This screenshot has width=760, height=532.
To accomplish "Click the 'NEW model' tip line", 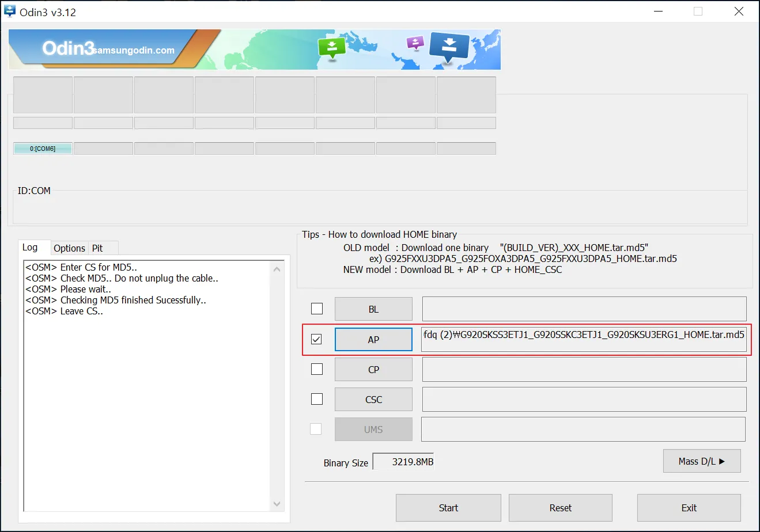I will click(x=452, y=269).
